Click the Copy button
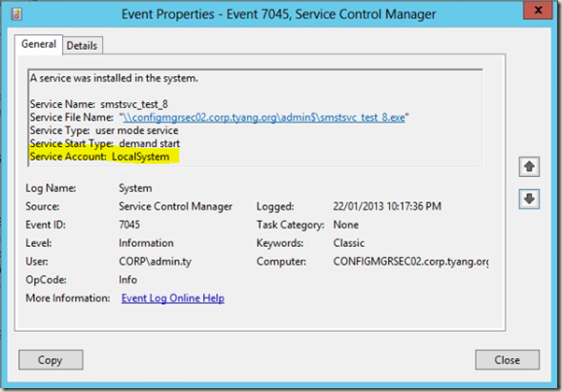 [x=51, y=360]
